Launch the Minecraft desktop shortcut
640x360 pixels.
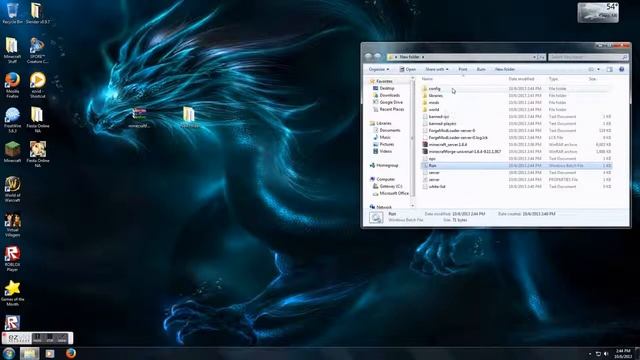click(12, 152)
